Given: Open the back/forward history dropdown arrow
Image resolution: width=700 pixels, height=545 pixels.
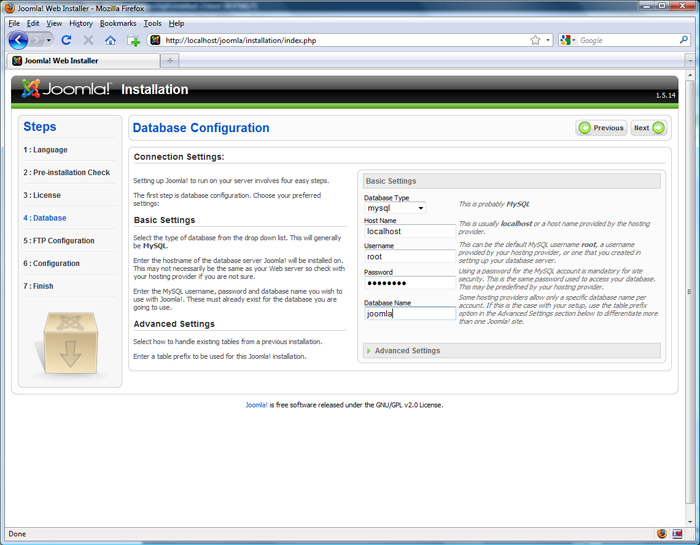Looking at the screenshot, I should click(x=49, y=41).
